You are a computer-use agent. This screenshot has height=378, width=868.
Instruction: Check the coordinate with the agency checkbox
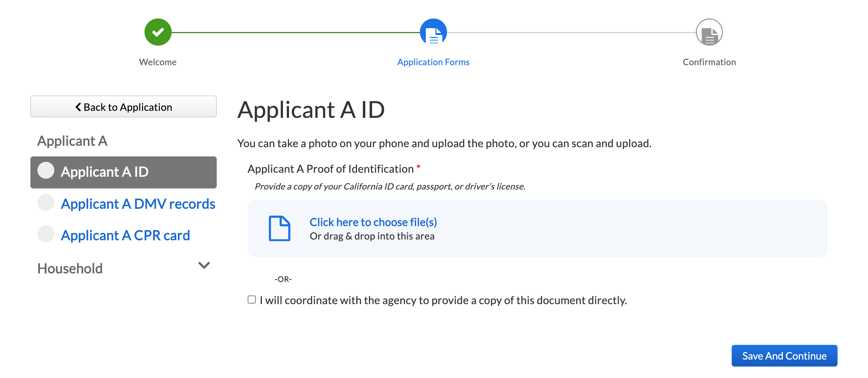click(x=252, y=300)
